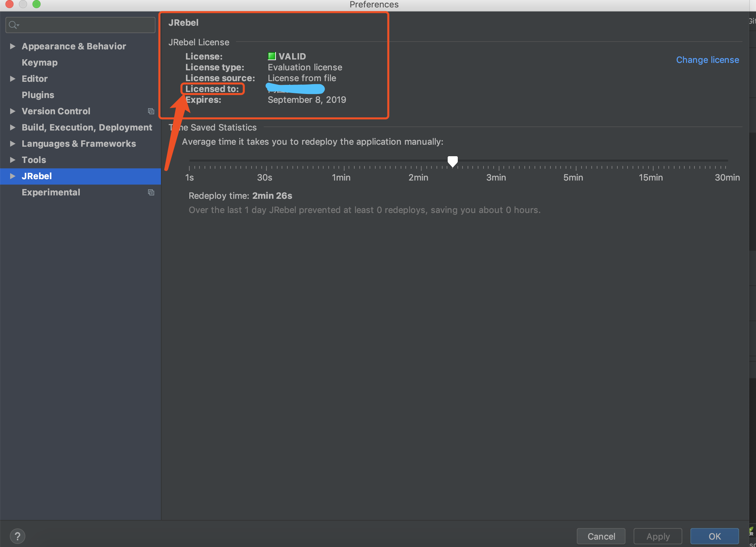756x547 pixels.
Task: Click the project-level icon next to Version Control
Action: point(151,111)
